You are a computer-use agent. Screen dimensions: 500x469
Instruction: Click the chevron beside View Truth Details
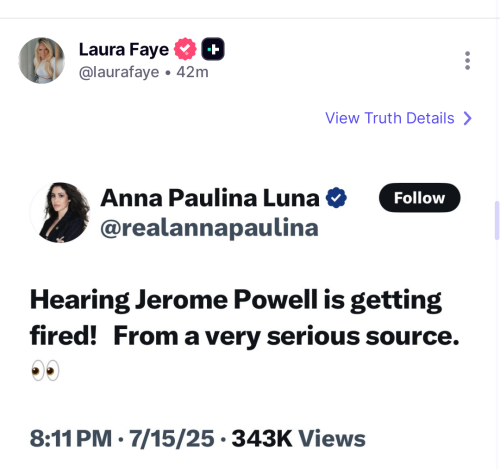tap(468, 118)
